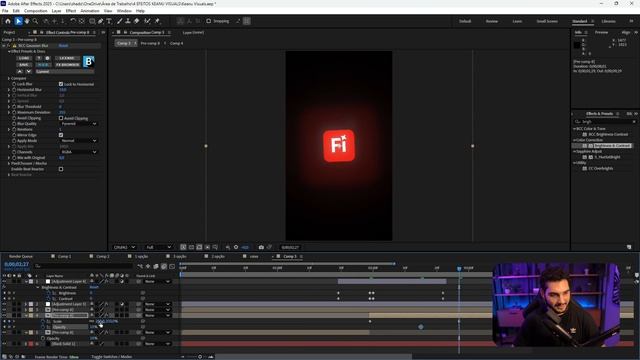This screenshot has height=360, width=640.
Task: Select the Hand tool
Action: [27, 21]
